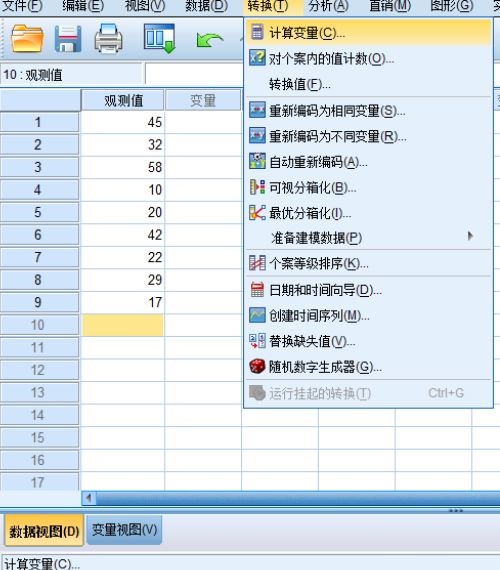Choose 对个案内的值计数(O)... menu entry

(369, 58)
